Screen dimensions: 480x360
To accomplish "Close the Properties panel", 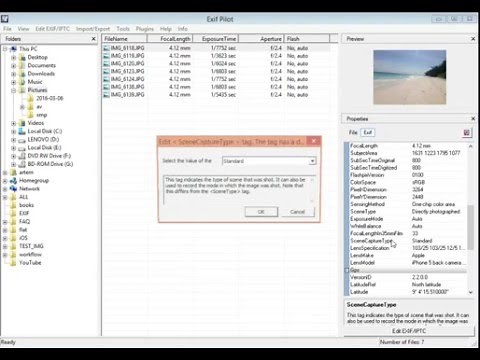I will coord(473,119).
